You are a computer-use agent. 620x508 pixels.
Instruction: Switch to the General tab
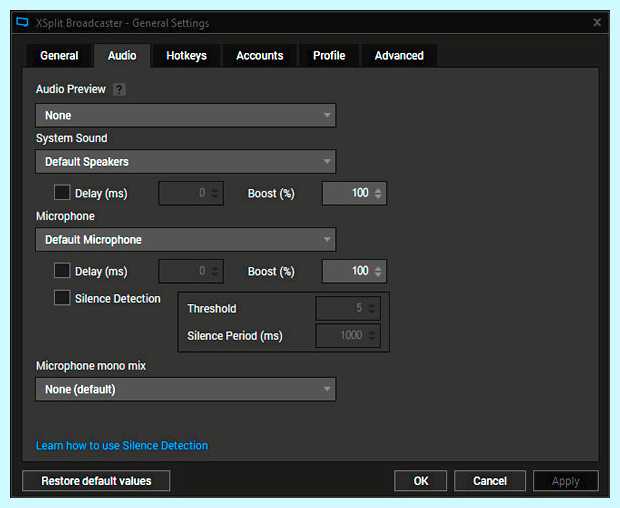[x=59, y=56]
